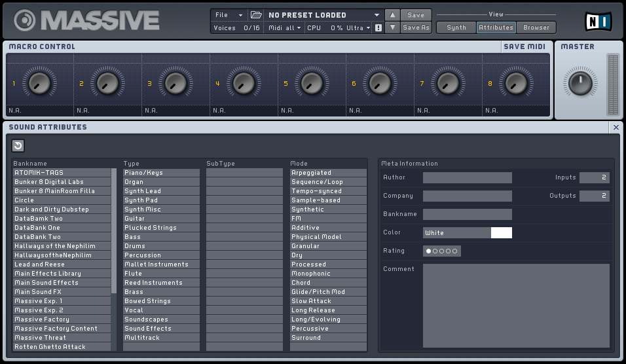Switch to the Synth view
626x364 pixels.
coord(456,27)
